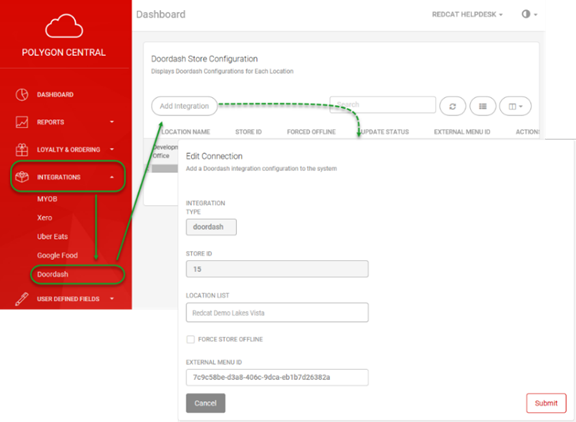This screenshot has width=576, height=422.
Task: Tick the Force Store Offline checkbox
Action: [x=190, y=339]
